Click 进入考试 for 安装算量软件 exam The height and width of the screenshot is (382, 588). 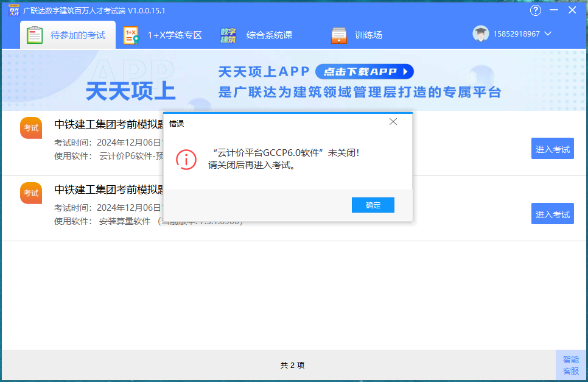pyautogui.click(x=552, y=214)
